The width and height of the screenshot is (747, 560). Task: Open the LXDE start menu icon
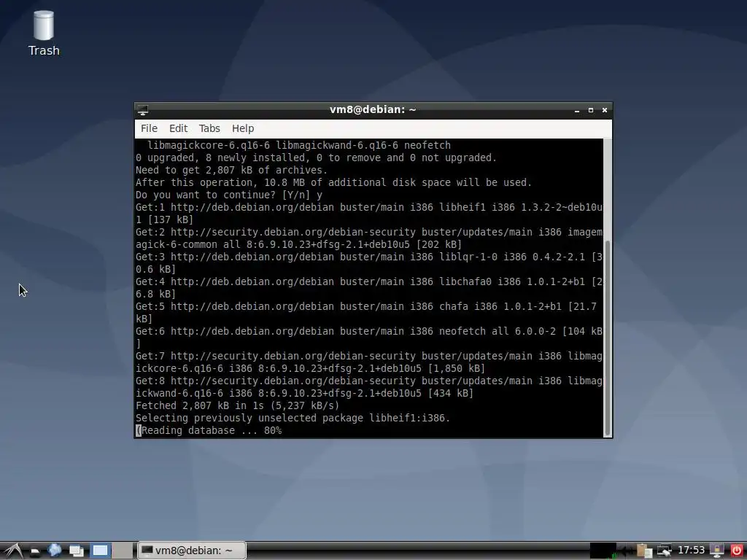(13, 551)
